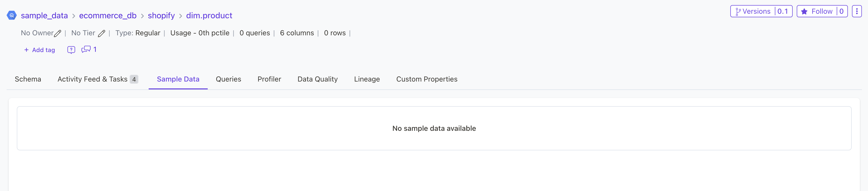Screen dimensions: 868x191
Task: Open the three-dot more options menu
Action: click(x=857, y=11)
